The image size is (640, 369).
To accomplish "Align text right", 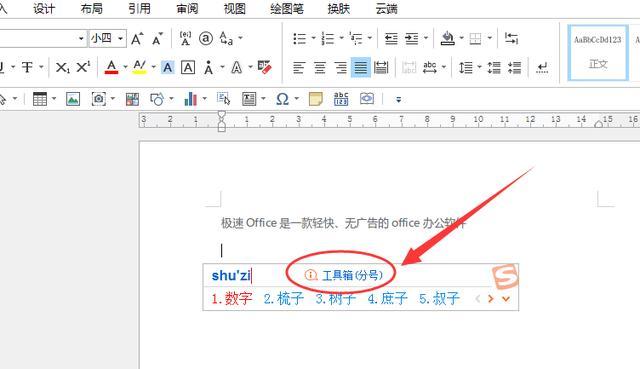I will click(x=340, y=67).
